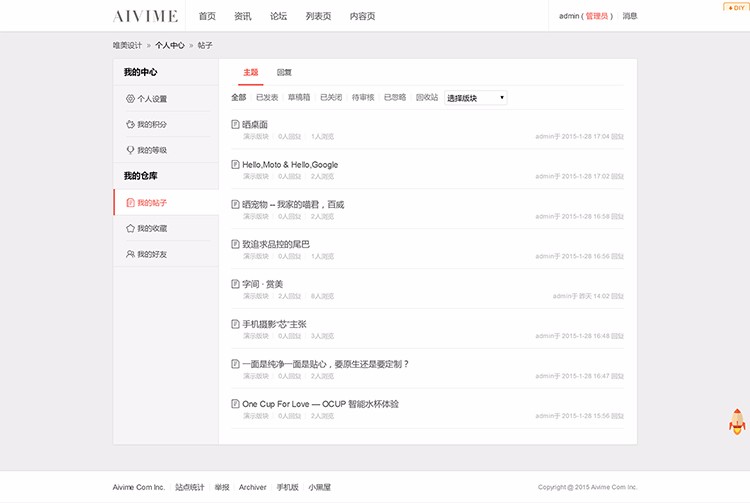
Task: Open 列表页 in top navigation
Action: [x=319, y=16]
